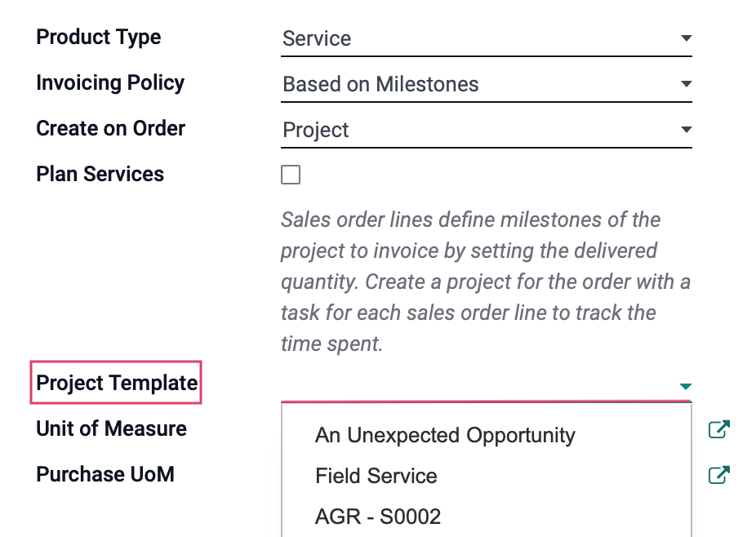Click the Purchase UoM label
Screen dimensions: 756x537
(x=105, y=474)
